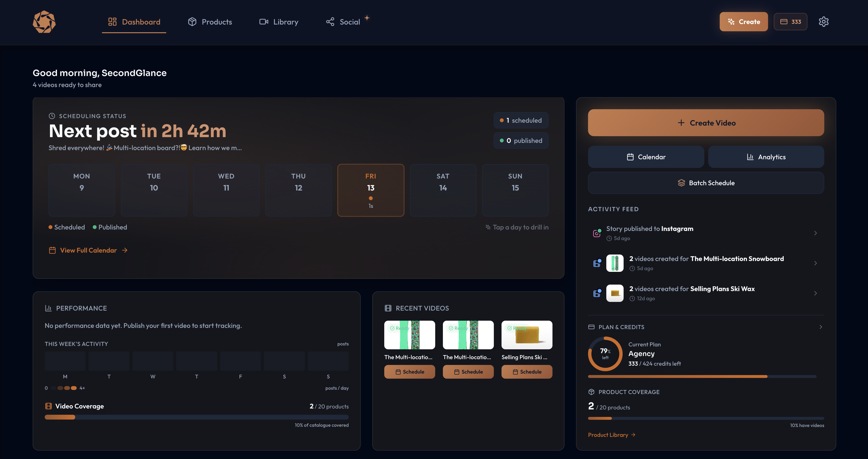Open application settings via gear icon

tap(824, 22)
